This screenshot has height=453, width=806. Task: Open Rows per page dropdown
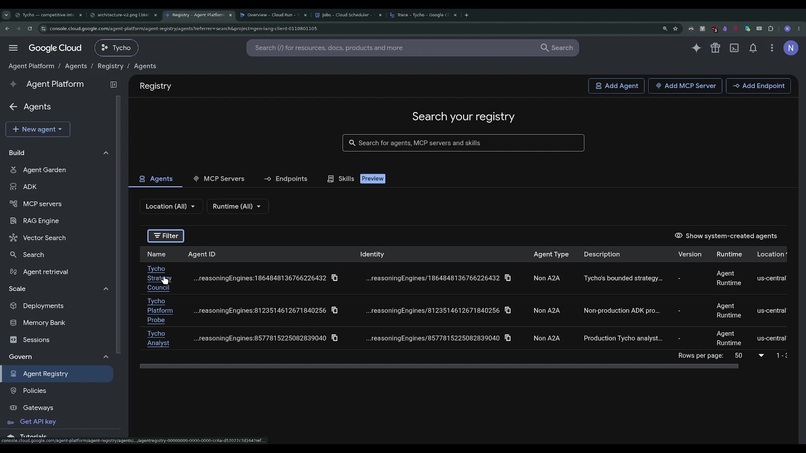point(750,355)
